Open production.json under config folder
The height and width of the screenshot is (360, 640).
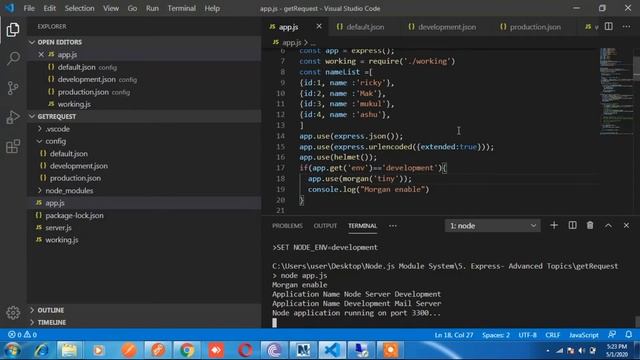pos(75,178)
